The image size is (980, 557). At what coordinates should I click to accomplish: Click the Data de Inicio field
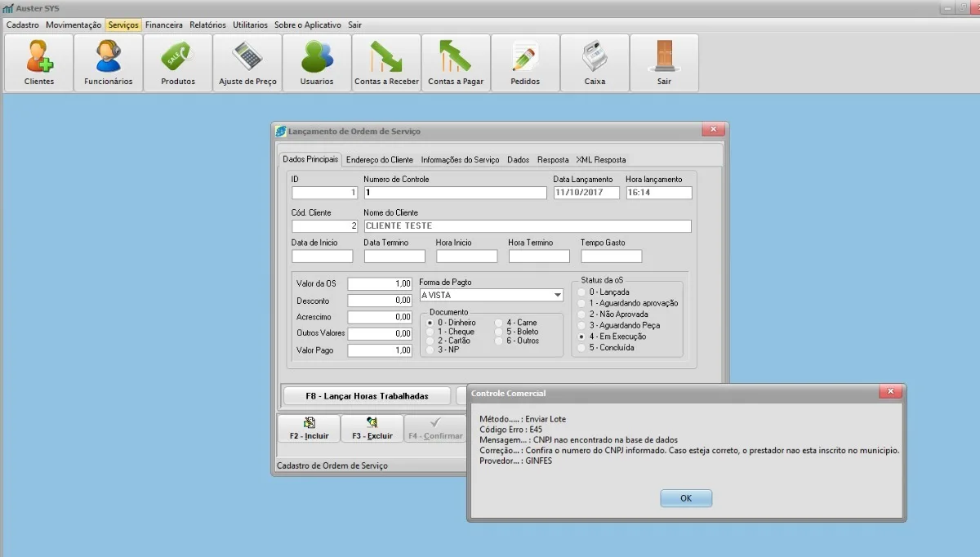(322, 256)
